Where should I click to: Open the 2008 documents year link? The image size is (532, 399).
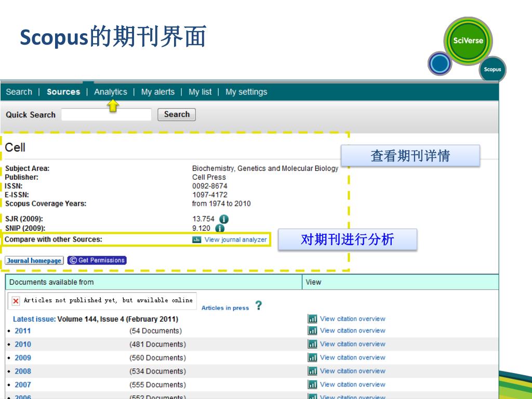tap(23, 371)
